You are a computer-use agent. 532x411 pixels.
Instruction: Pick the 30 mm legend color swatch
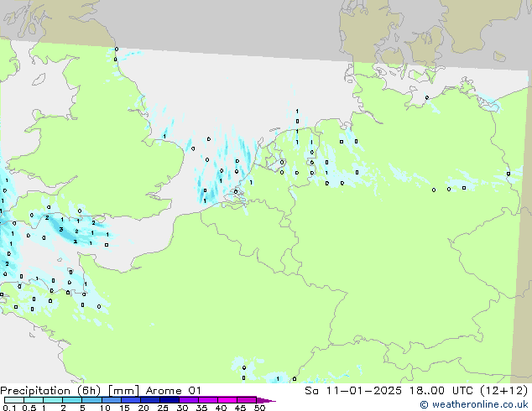pos(192,400)
